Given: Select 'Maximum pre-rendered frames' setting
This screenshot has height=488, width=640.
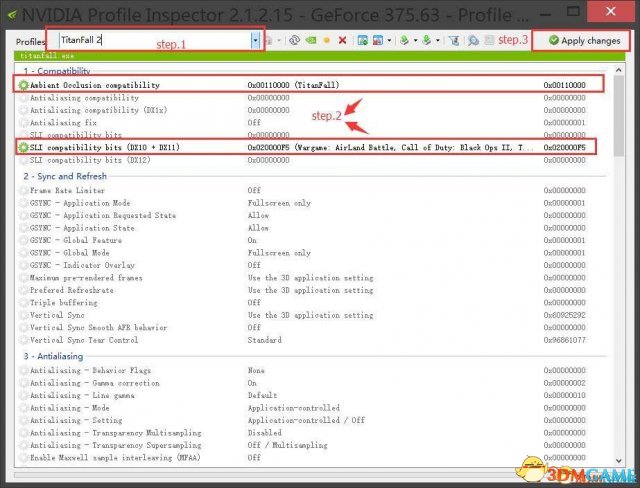Looking at the screenshot, I should click(x=313, y=277).
